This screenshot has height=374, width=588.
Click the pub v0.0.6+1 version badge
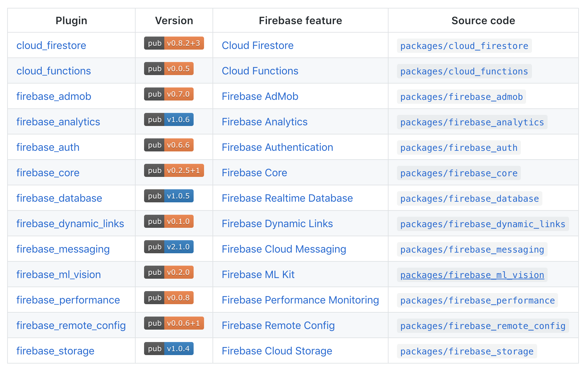(x=174, y=323)
